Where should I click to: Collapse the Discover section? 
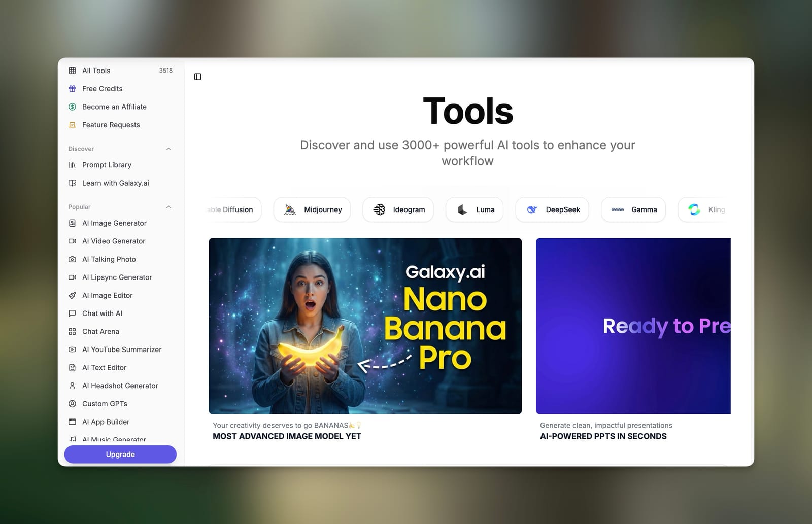168,149
